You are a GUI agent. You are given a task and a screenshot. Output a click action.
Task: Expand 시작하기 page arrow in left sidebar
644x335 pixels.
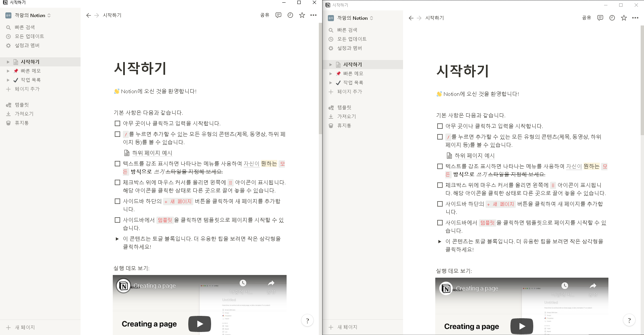8,62
